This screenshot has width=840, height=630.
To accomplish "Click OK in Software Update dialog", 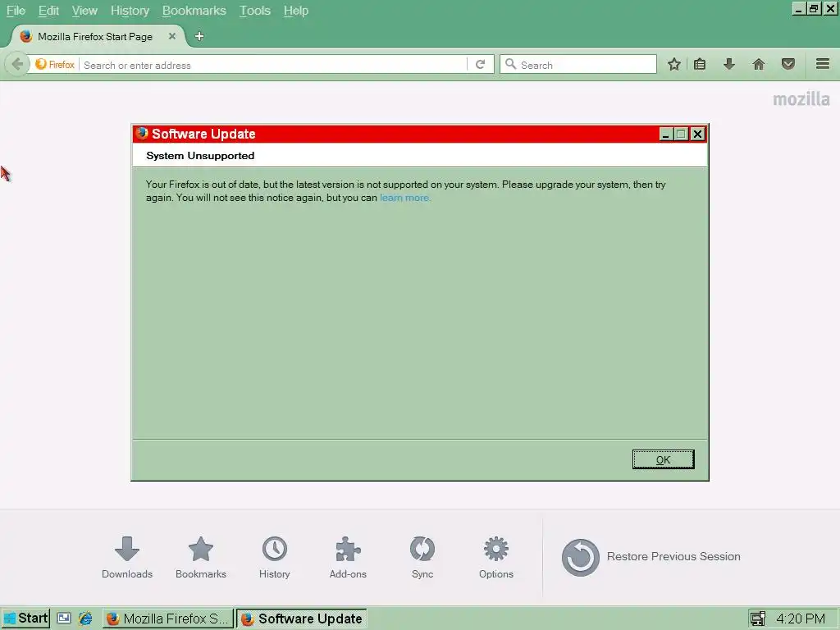I will (x=663, y=459).
